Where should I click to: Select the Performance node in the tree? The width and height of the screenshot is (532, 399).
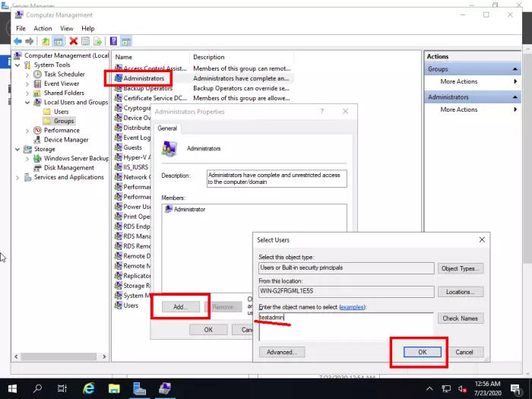[x=62, y=130]
